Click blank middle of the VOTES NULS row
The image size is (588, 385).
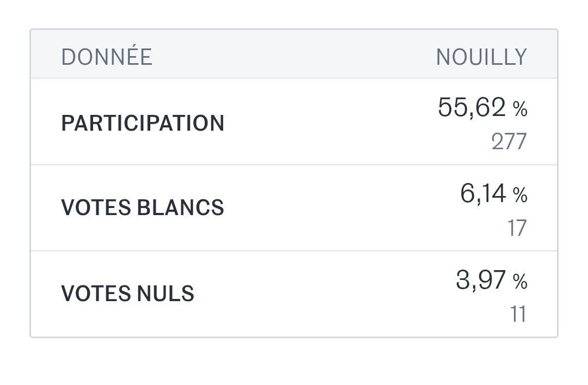(327, 294)
